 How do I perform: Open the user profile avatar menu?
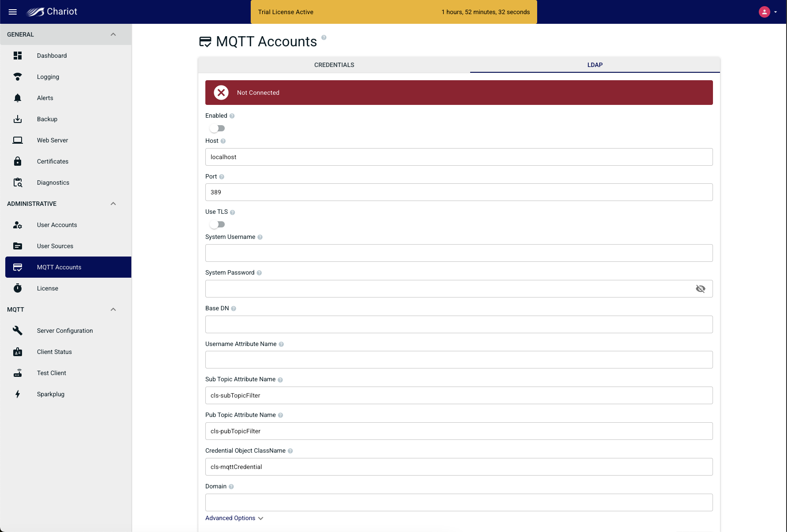pyautogui.click(x=765, y=12)
